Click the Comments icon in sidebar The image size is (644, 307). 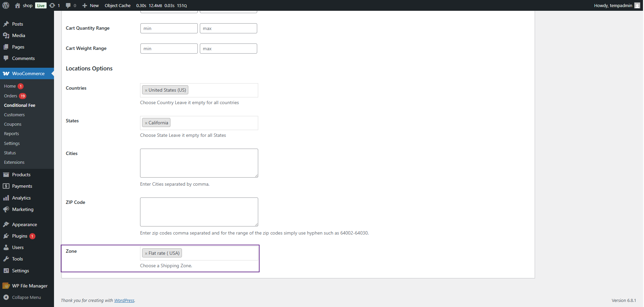6,58
